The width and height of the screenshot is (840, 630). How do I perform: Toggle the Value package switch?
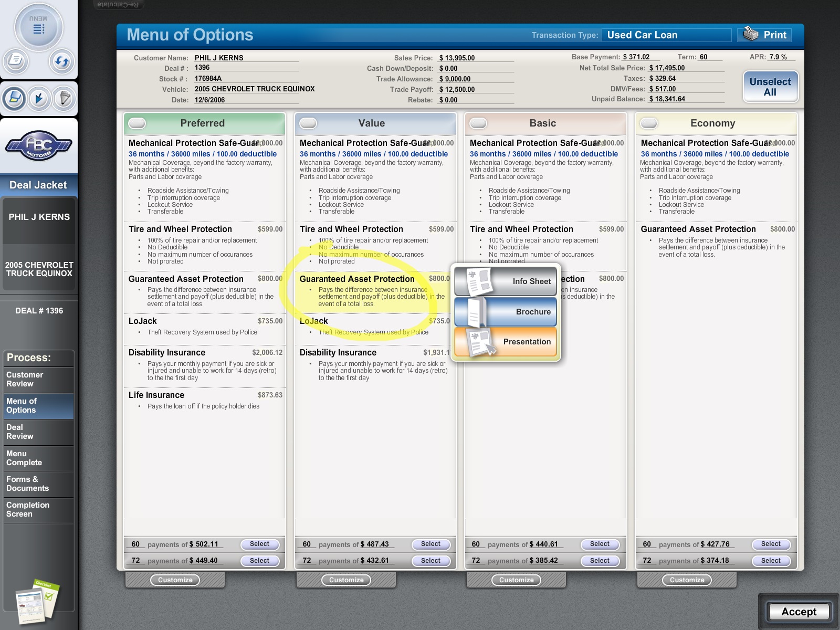coord(308,123)
